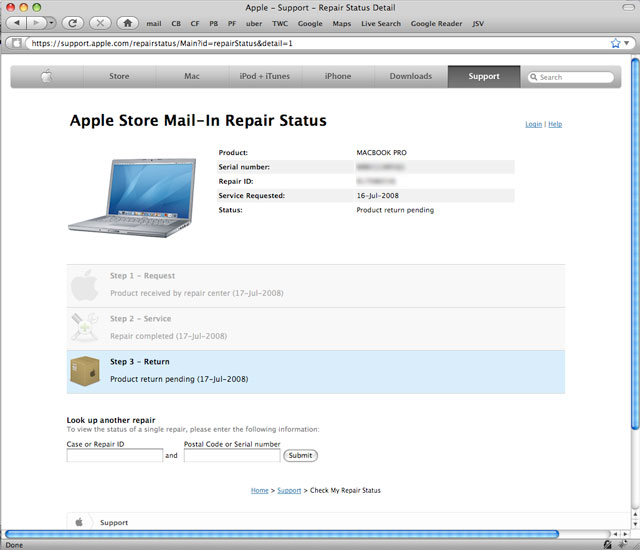Open the 'TWC' bookmark
The image size is (640, 550).
coord(280,24)
